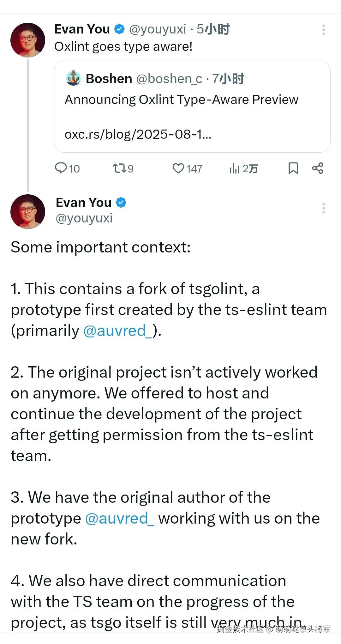Tap the share icon
The width and height of the screenshot is (341, 644).
(x=318, y=168)
